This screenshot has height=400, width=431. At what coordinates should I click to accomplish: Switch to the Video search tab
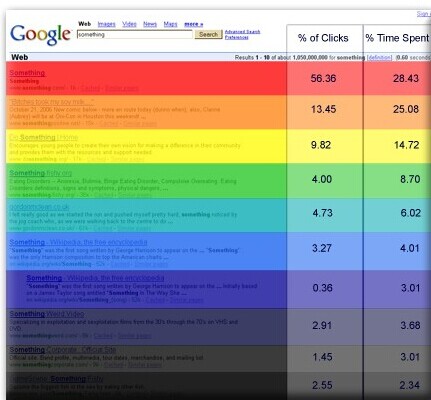coord(129,24)
